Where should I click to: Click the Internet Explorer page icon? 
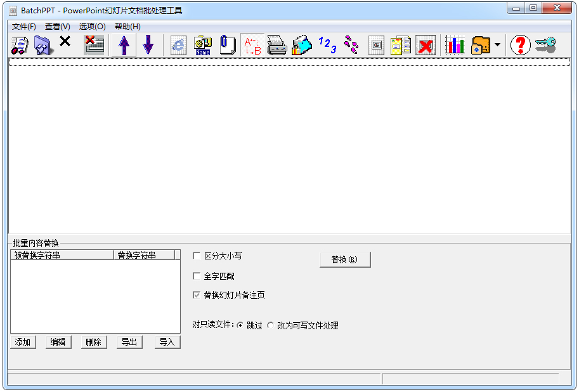(178, 45)
